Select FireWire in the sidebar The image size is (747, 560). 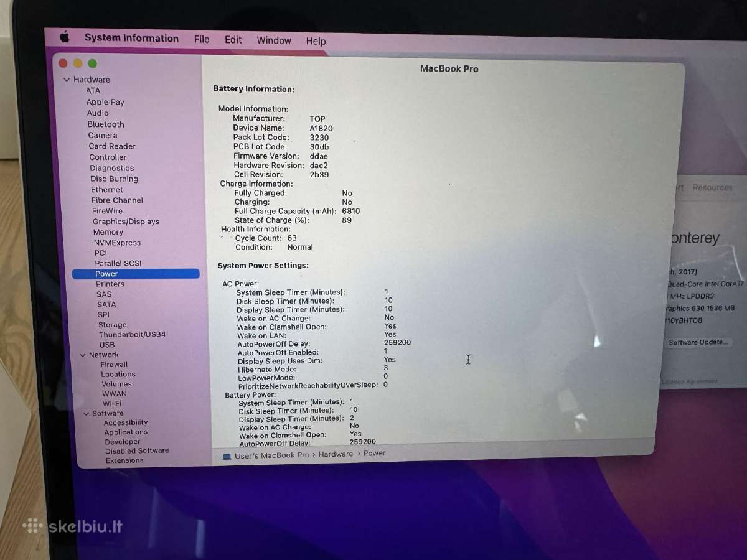pyautogui.click(x=107, y=211)
